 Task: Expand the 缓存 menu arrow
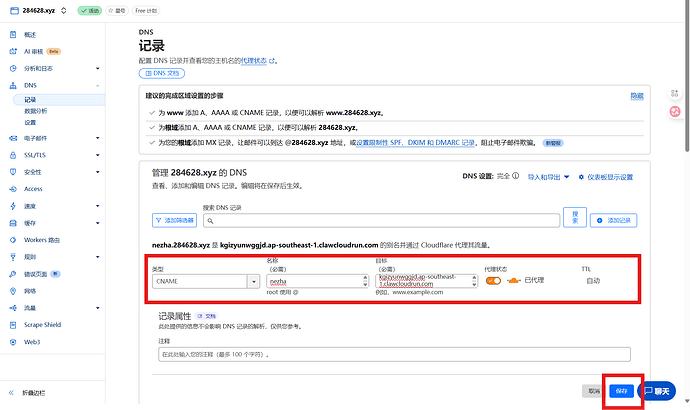click(98, 223)
